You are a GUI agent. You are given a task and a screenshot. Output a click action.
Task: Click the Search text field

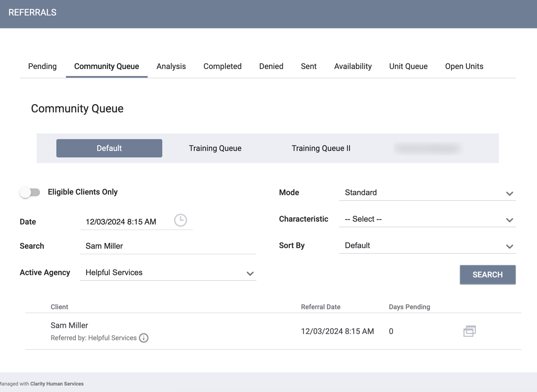(168, 246)
